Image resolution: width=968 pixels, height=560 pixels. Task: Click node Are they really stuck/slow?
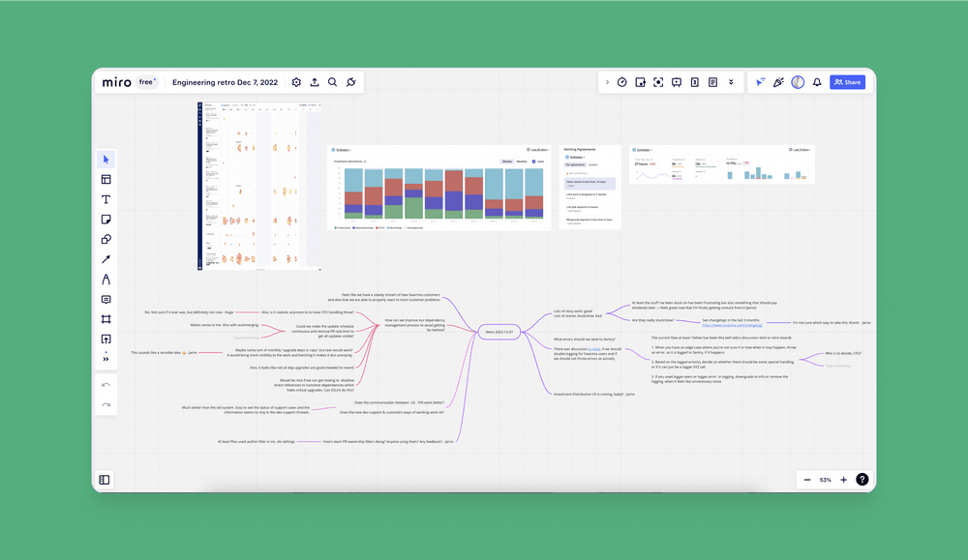coord(653,320)
